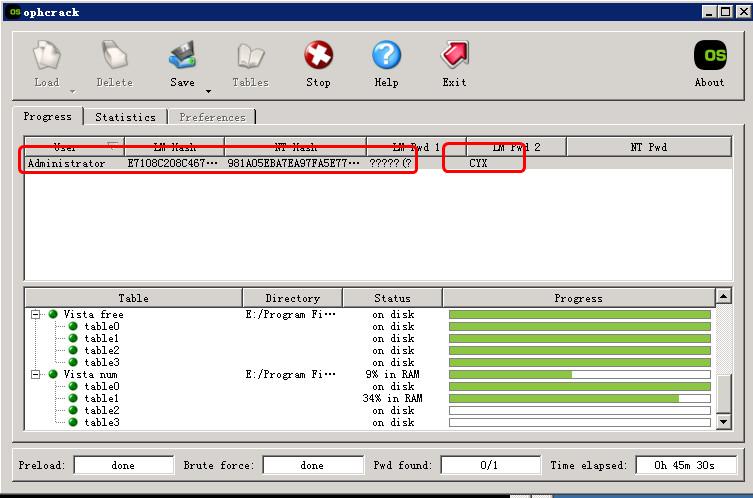Image resolution: width=753 pixels, height=498 pixels.
Task: Open the Load dropdown arrow
Action: point(73,91)
